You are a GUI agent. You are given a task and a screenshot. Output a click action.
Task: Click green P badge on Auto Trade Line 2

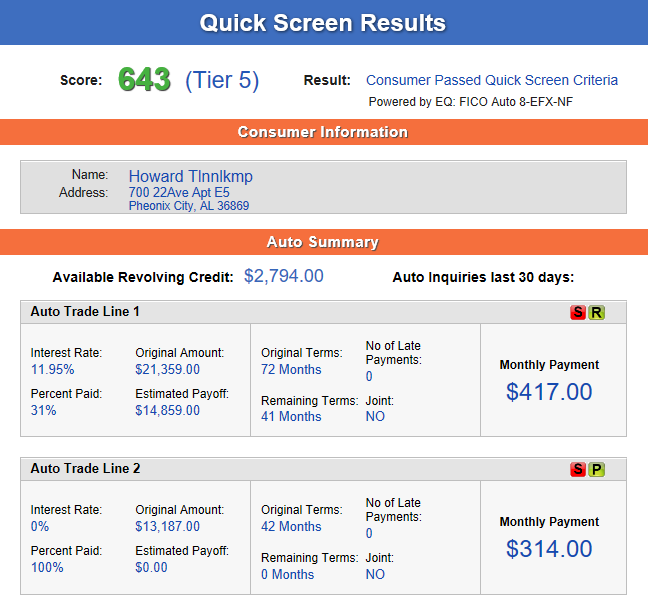point(597,470)
